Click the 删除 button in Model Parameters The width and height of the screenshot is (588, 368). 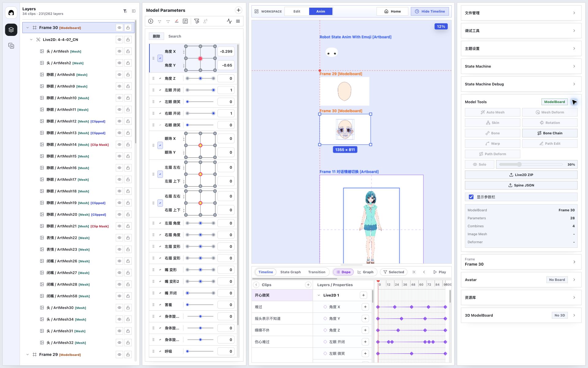156,36
